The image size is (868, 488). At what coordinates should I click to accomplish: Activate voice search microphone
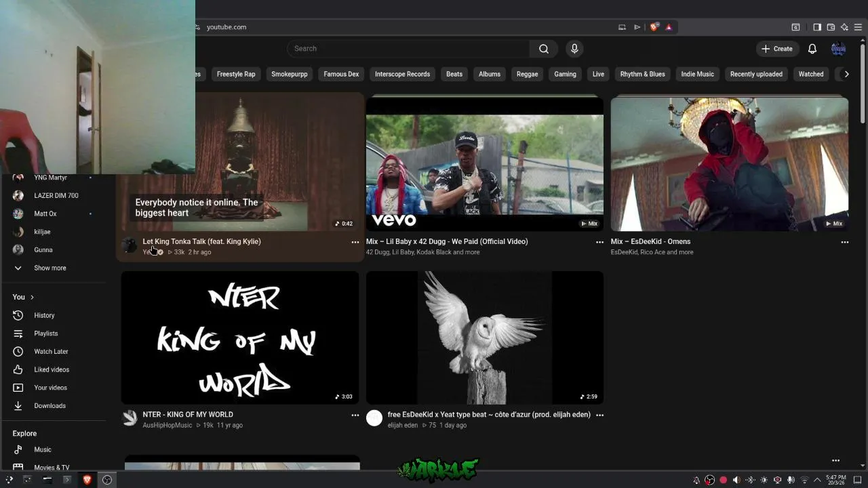(574, 49)
